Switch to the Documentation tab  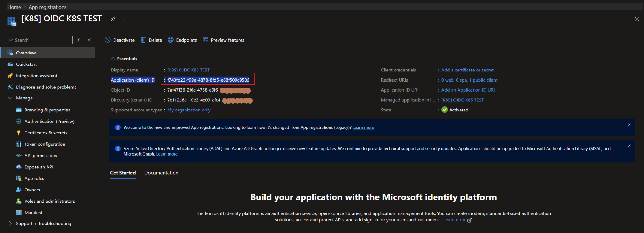[161, 173]
